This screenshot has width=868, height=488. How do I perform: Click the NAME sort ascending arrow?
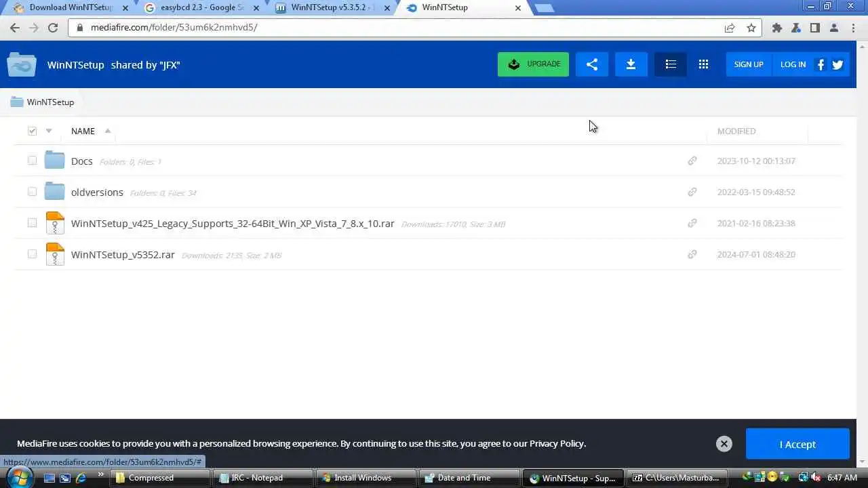tap(107, 131)
